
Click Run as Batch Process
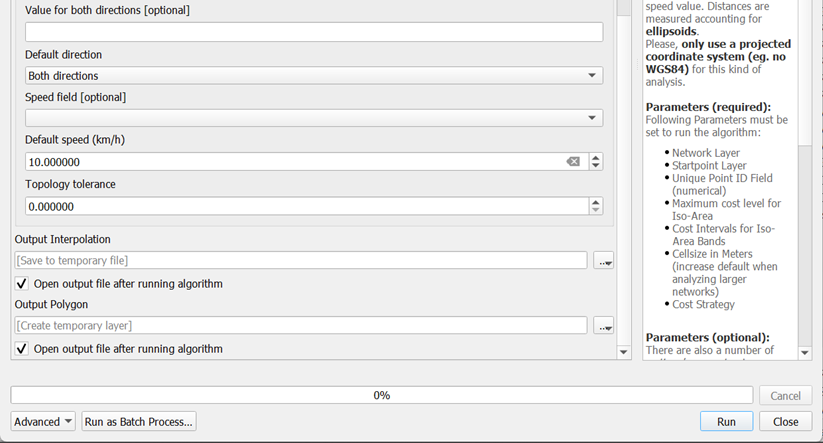(139, 422)
